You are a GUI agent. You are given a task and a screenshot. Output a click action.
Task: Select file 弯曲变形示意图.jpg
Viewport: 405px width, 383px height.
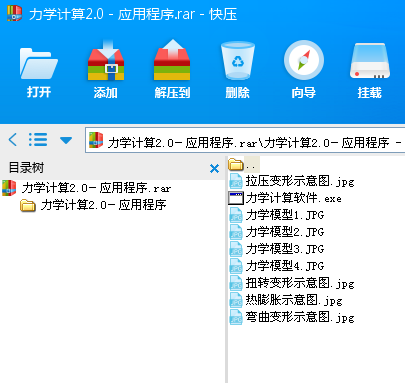[292, 317]
